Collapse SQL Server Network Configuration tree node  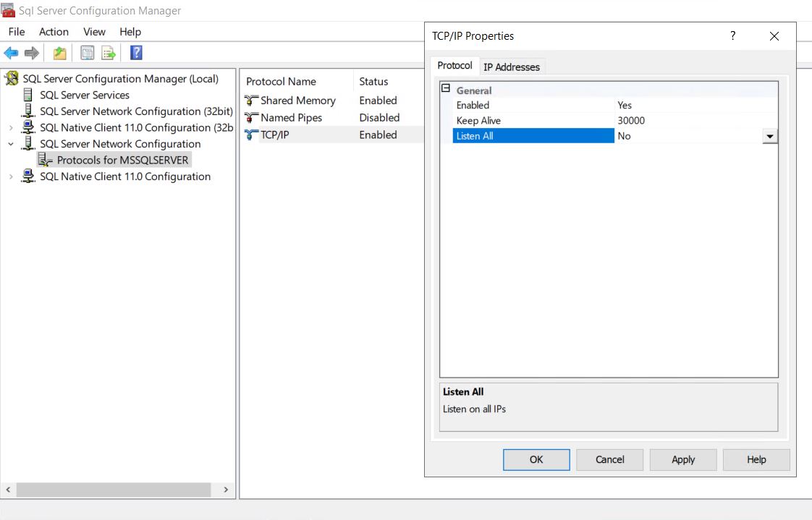(x=11, y=144)
